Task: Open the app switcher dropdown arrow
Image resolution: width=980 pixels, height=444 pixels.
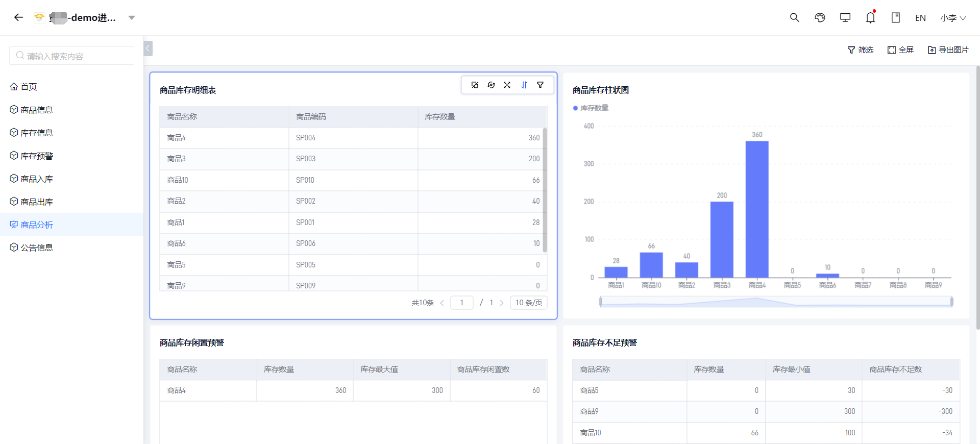Action: tap(132, 18)
